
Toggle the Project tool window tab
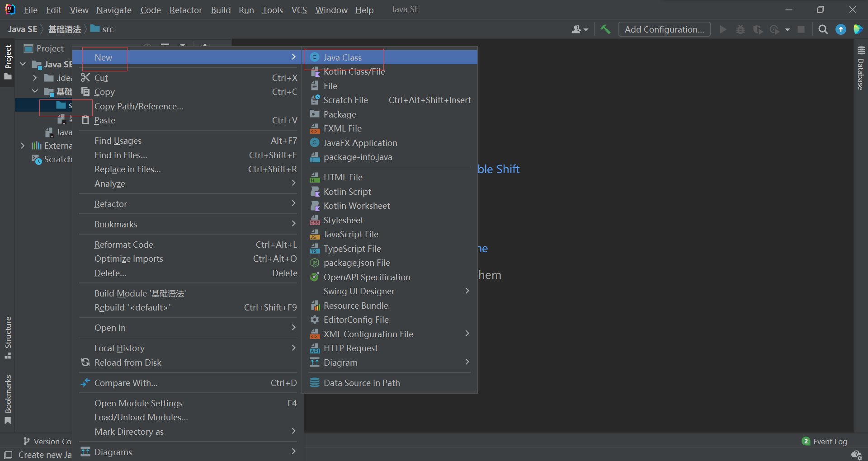click(x=8, y=62)
